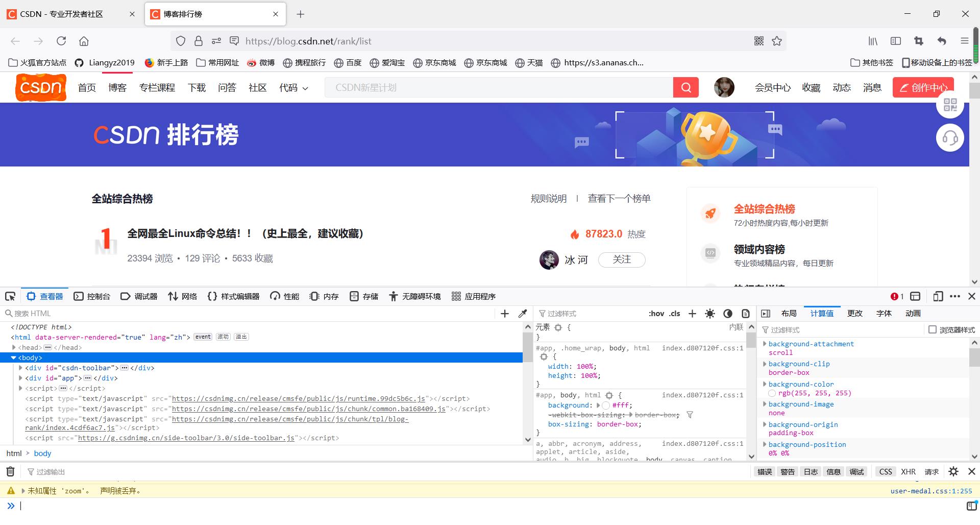This screenshot has width=980, height=525.
Task: Open the CSDN QR code floating icon
Action: (x=950, y=105)
